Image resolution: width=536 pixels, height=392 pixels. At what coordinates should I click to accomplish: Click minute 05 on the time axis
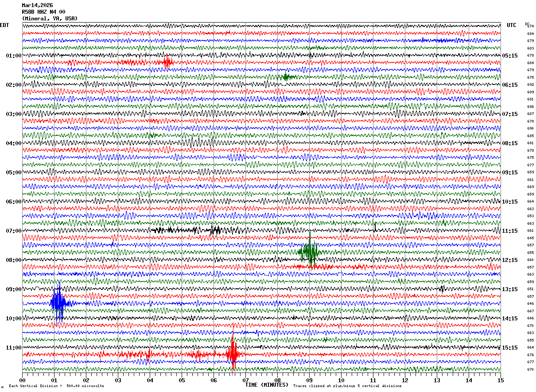(x=182, y=380)
